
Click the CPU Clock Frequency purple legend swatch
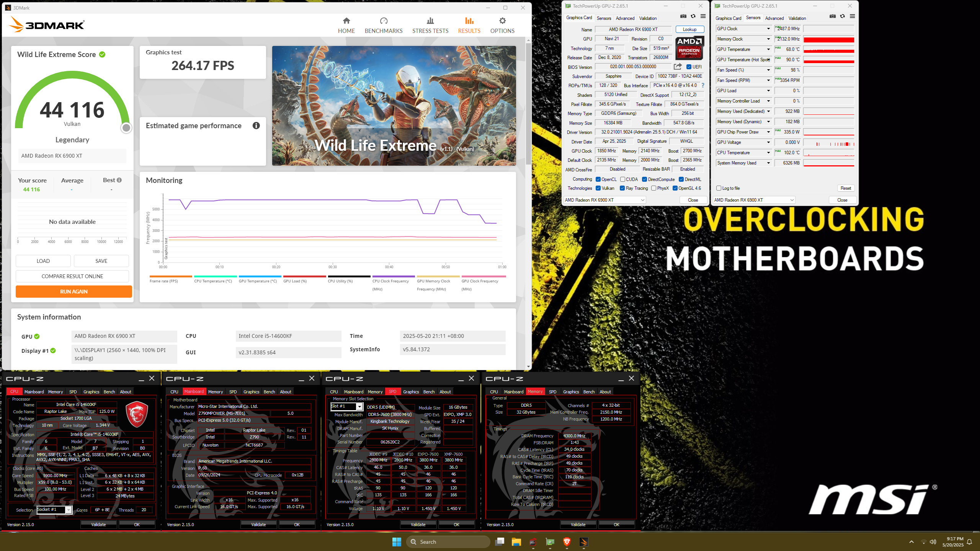[x=393, y=276]
